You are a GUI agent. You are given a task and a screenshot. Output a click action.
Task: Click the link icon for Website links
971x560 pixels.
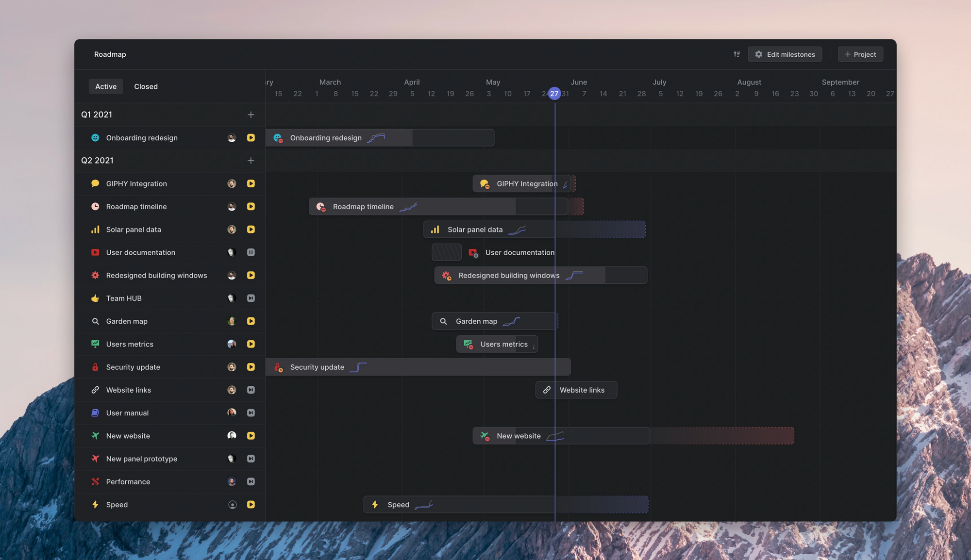pos(95,389)
